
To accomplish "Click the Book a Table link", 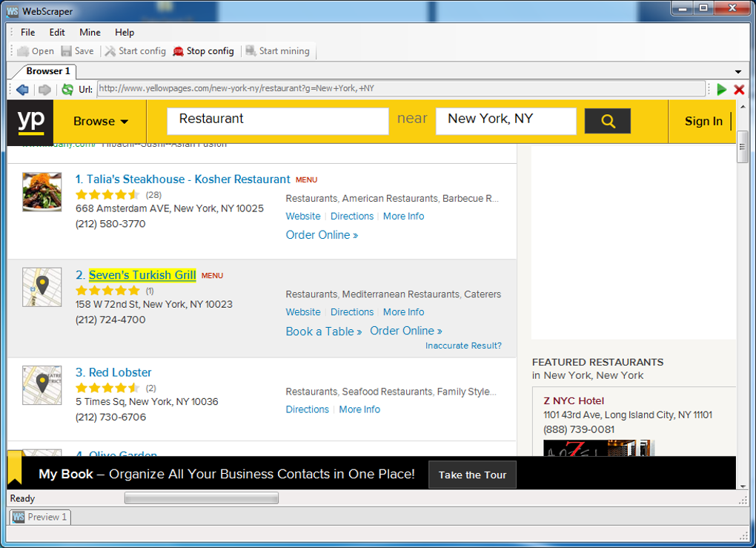I will pyautogui.click(x=323, y=331).
